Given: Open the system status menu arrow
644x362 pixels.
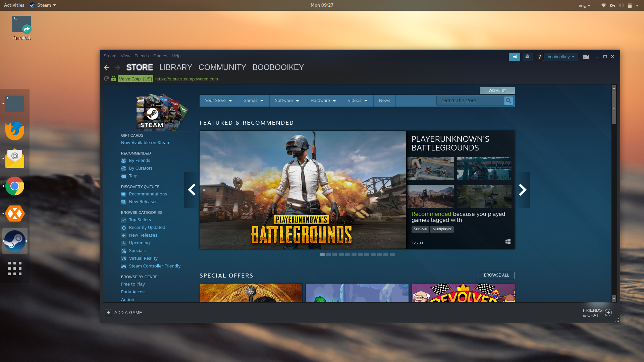Looking at the screenshot, I should [637, 5].
